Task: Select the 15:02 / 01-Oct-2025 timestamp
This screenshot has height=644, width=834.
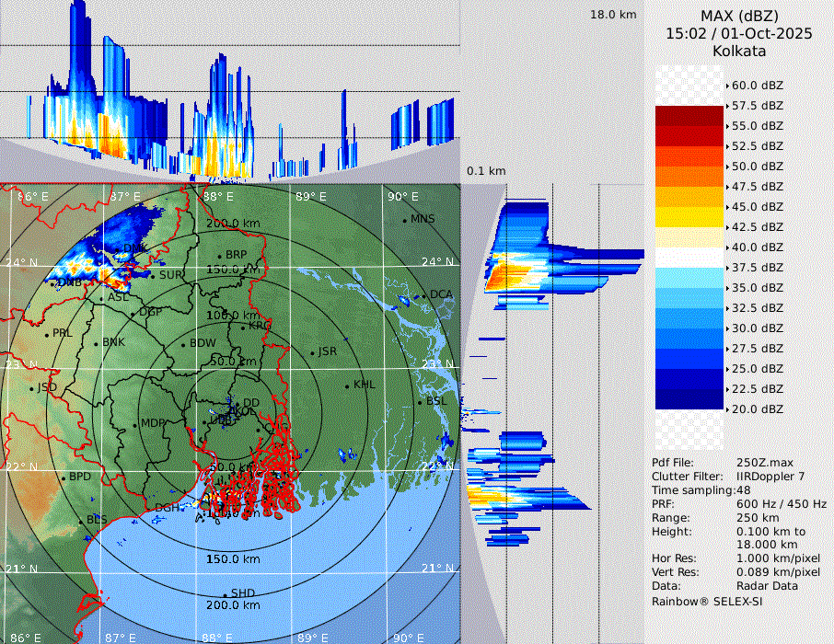Action: (739, 33)
